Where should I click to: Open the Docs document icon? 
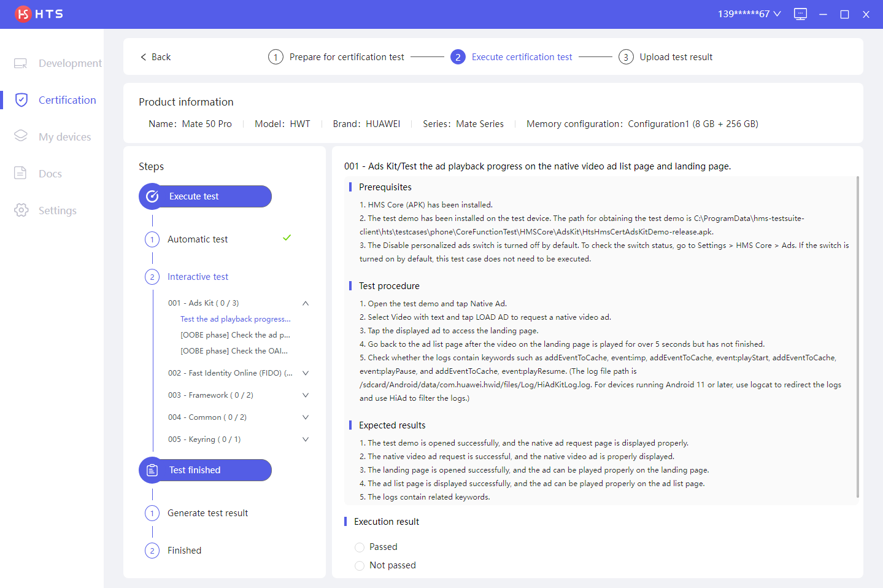tap(20, 173)
